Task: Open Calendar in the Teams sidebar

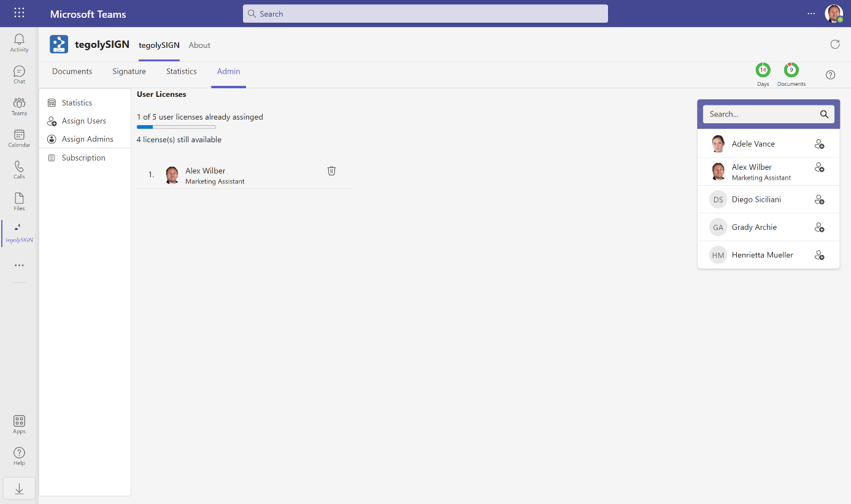Action: click(19, 138)
